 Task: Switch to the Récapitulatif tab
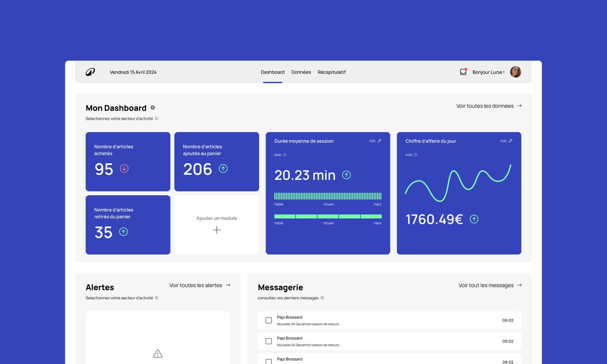pyautogui.click(x=332, y=72)
